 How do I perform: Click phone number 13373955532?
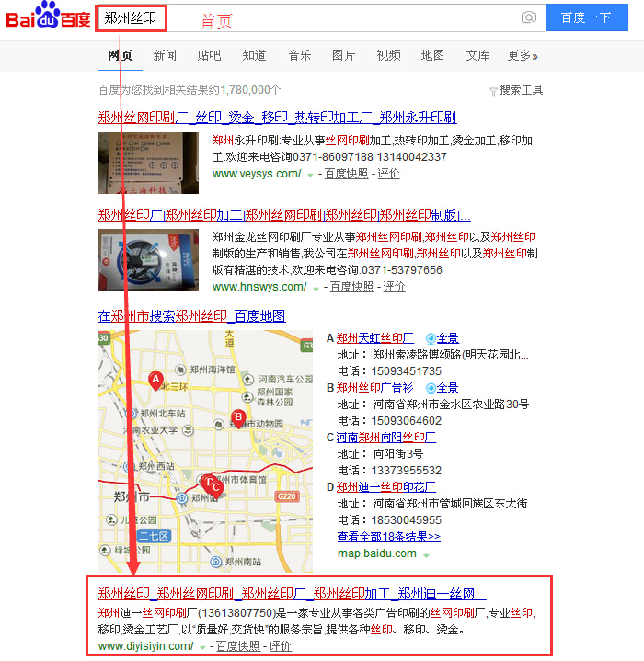(x=406, y=471)
